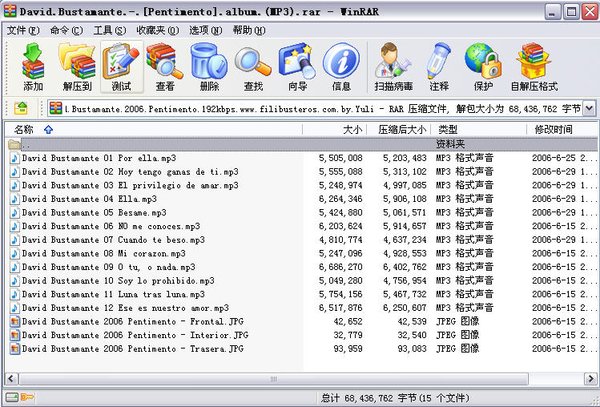
Task: Open the View (查看) tool
Action: tap(165, 67)
